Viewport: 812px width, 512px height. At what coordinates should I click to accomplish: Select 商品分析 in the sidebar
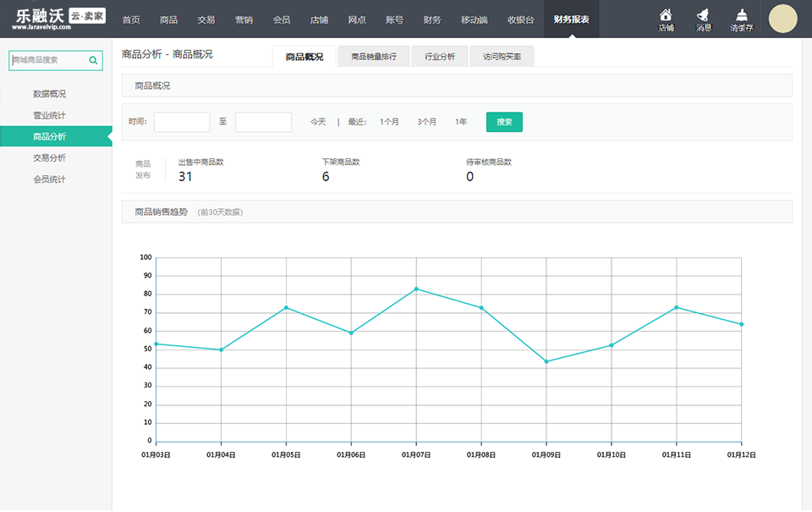coord(56,136)
